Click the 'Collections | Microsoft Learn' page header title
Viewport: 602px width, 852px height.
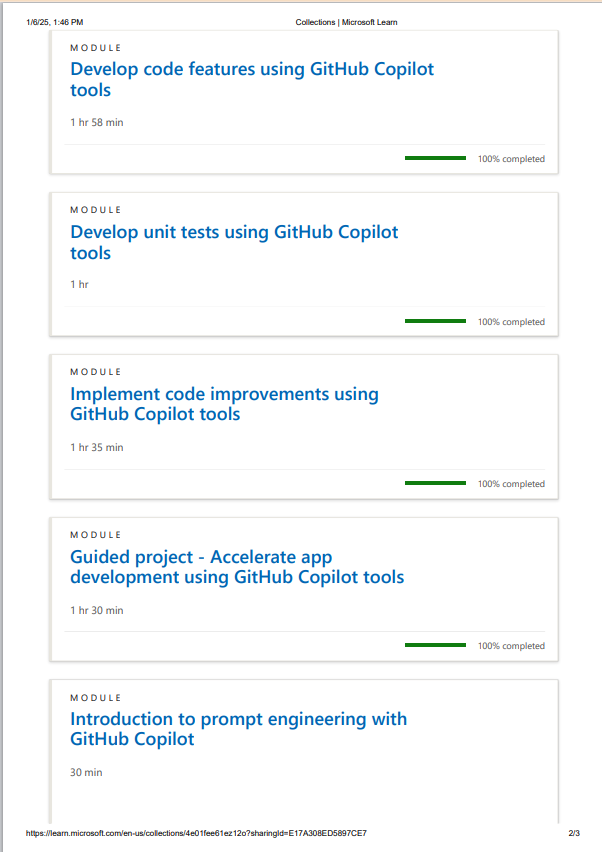(346, 22)
